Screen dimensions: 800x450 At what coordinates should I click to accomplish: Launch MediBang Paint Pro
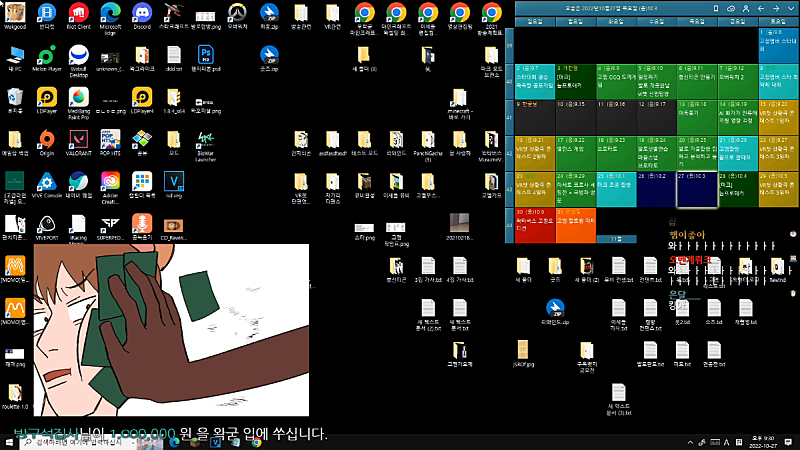78,97
